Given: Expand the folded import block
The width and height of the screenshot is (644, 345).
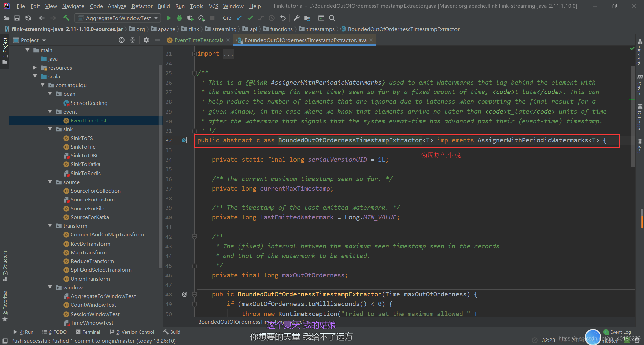Looking at the screenshot, I should 194,54.
